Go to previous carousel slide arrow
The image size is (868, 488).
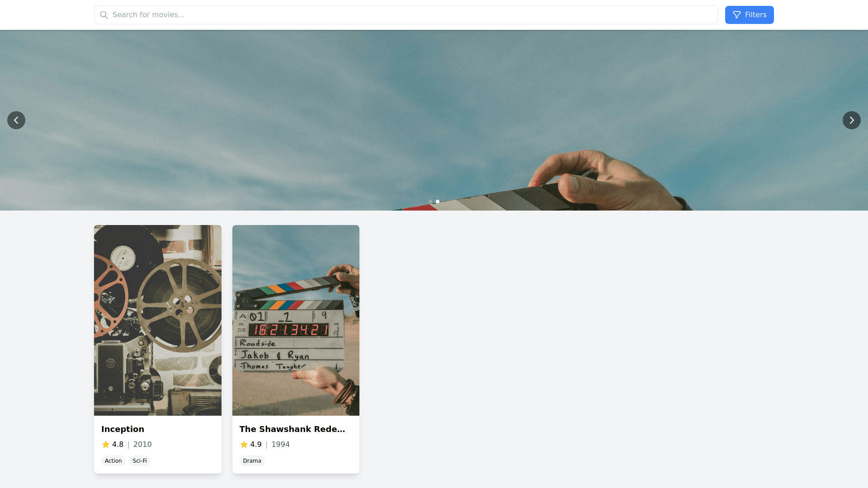tap(16, 120)
